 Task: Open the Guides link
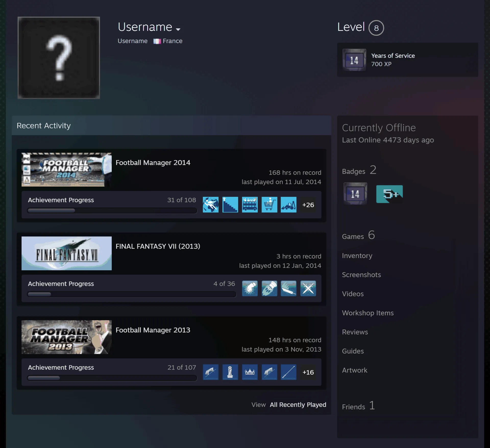pyautogui.click(x=353, y=351)
